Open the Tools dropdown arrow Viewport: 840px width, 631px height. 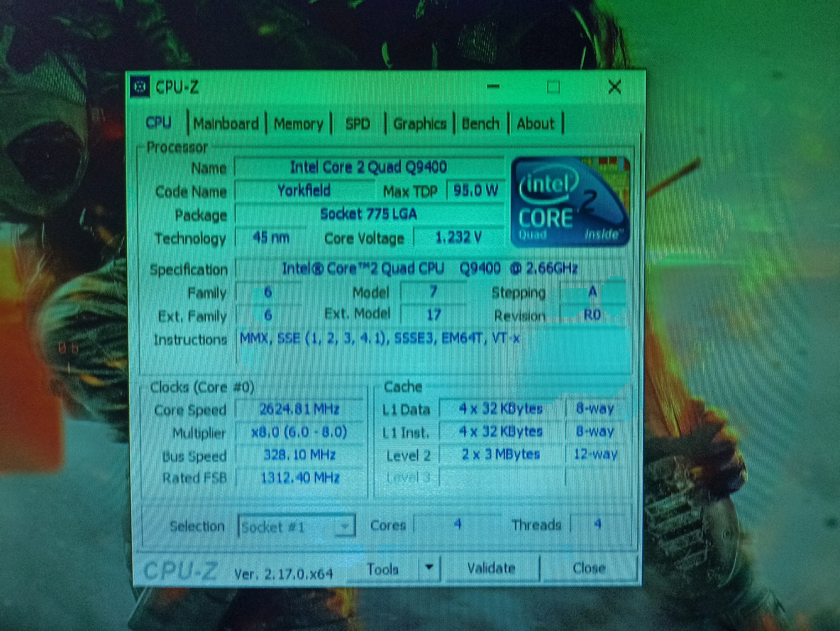click(x=430, y=568)
